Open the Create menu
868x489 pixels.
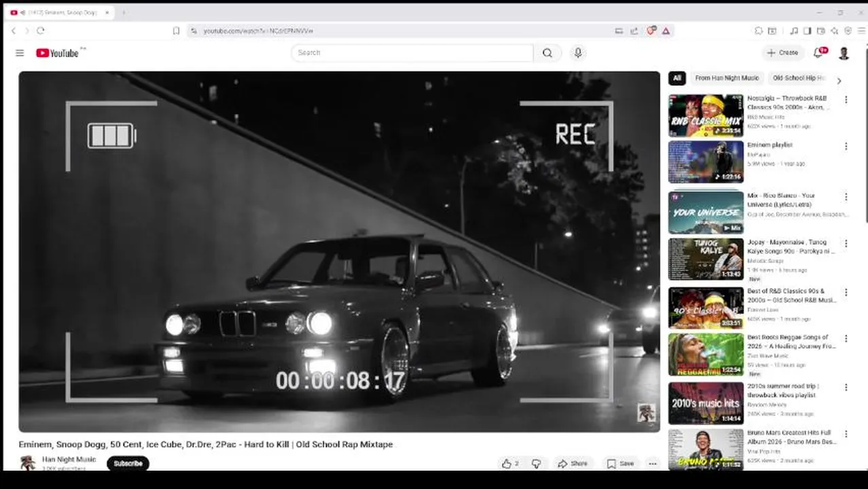point(782,52)
